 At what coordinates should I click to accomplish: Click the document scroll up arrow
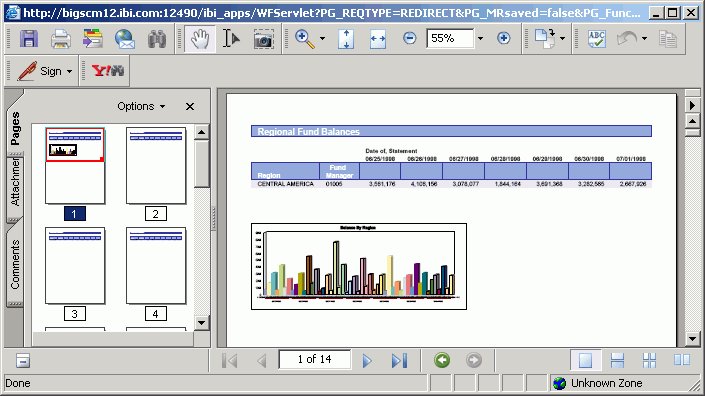click(x=692, y=121)
